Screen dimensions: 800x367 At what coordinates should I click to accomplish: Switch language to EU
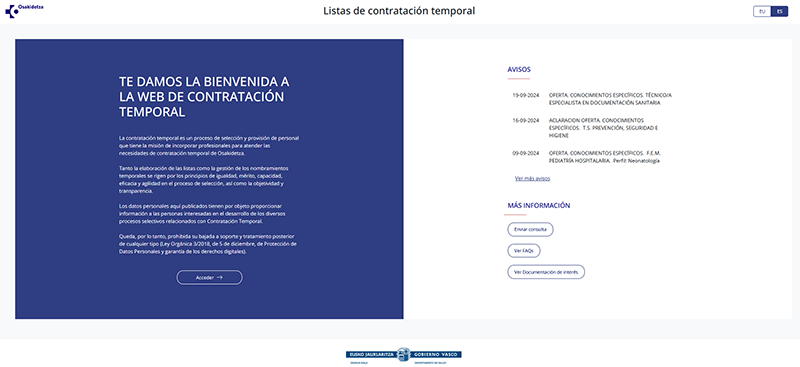(x=762, y=12)
